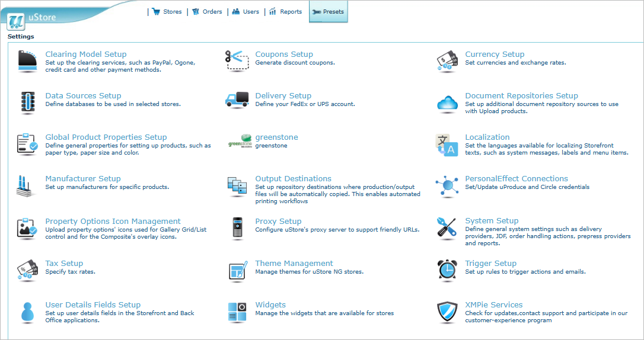Click the greenstone logo thumbnail
This screenshot has width=644, height=340.
[240, 144]
